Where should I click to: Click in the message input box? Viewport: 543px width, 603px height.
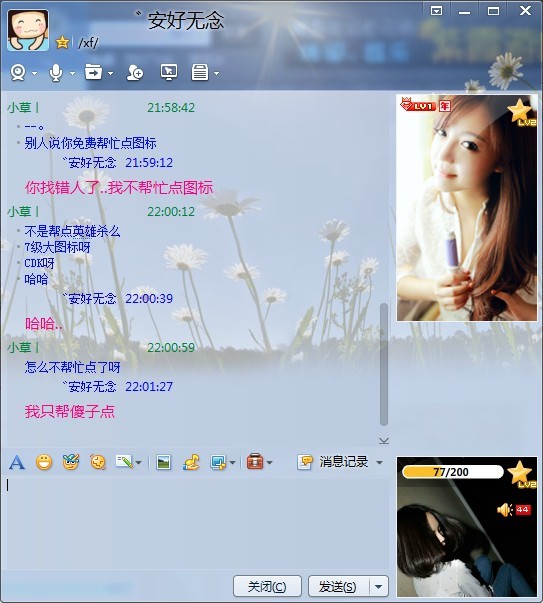(195, 523)
